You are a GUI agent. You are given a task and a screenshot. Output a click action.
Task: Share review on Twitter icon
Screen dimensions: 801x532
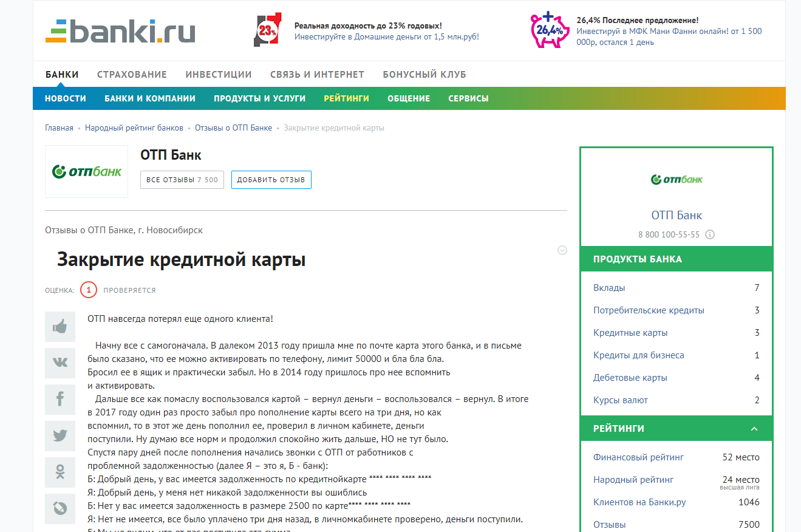coord(60,435)
